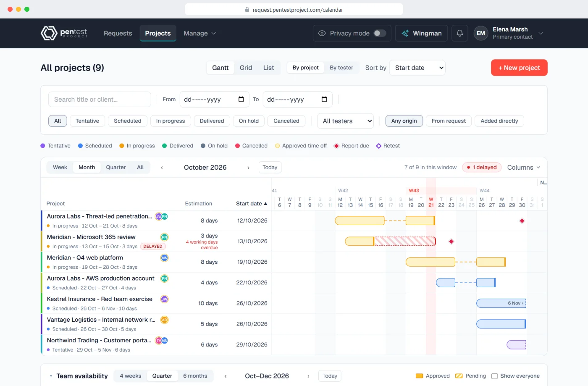Image resolution: width=588 pixels, height=386 pixels.
Task: Click the 1 delayed badge
Action: (x=482, y=167)
